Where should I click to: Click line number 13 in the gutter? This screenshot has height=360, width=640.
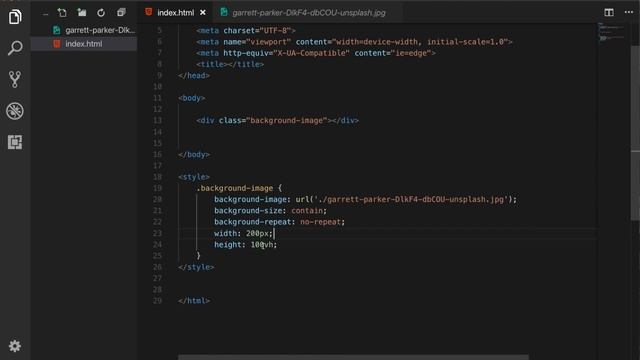point(158,120)
